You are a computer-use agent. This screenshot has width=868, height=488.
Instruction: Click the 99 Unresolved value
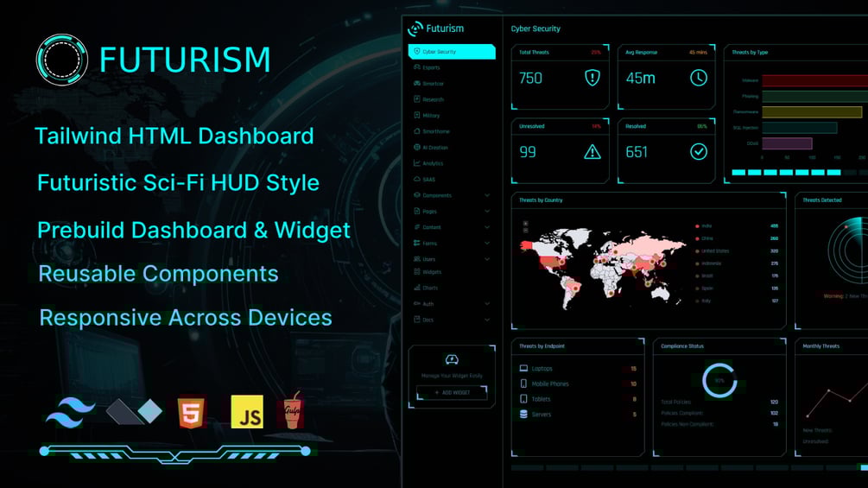tap(528, 152)
